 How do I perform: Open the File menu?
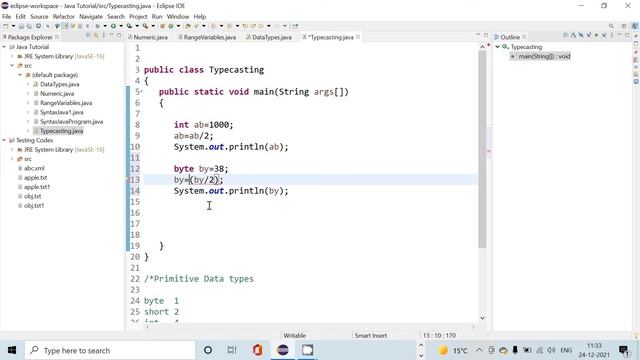[7, 17]
